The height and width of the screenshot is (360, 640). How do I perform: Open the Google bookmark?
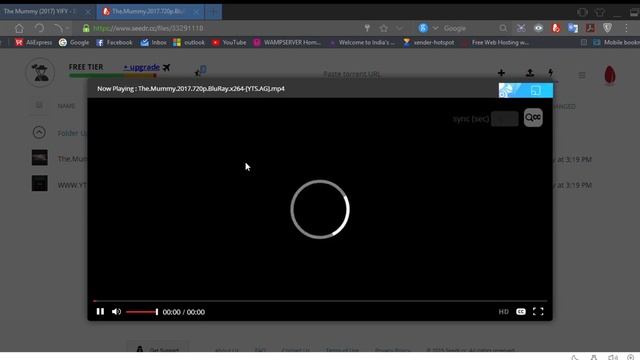74,42
